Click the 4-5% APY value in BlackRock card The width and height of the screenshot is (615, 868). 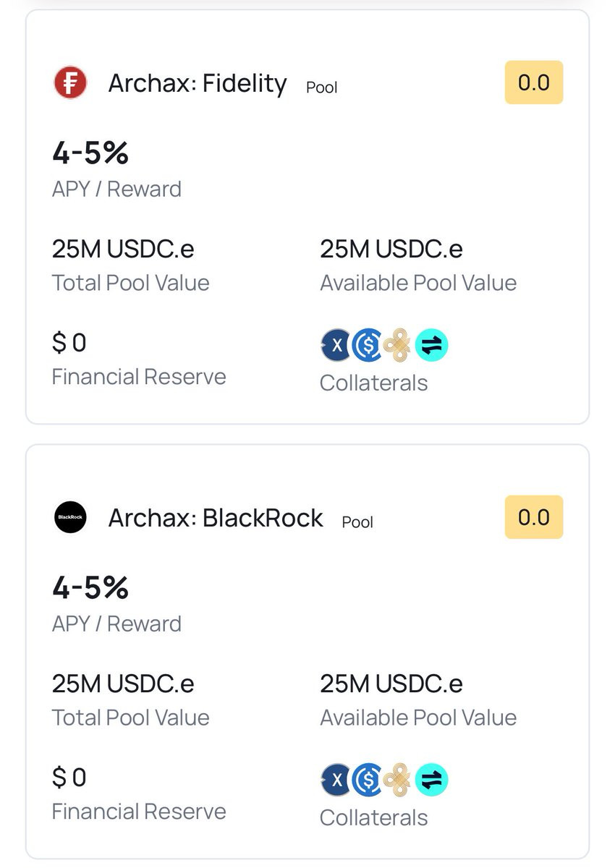[x=90, y=588]
